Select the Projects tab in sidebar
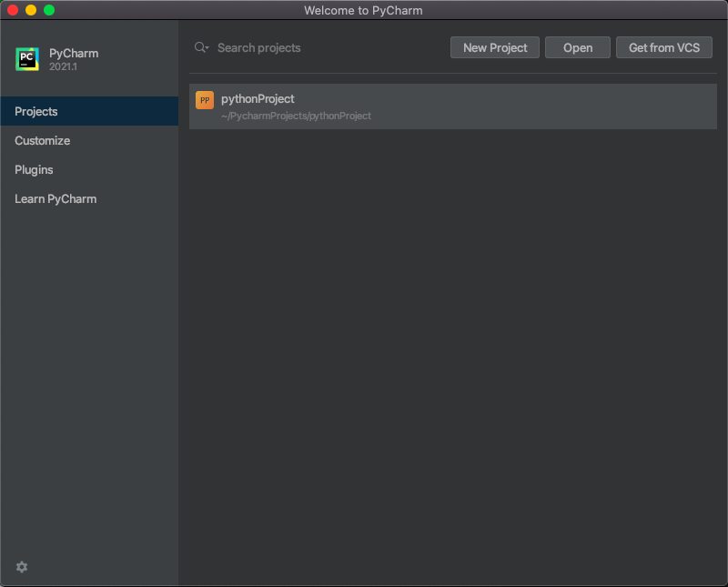The image size is (728, 587). [x=34, y=111]
